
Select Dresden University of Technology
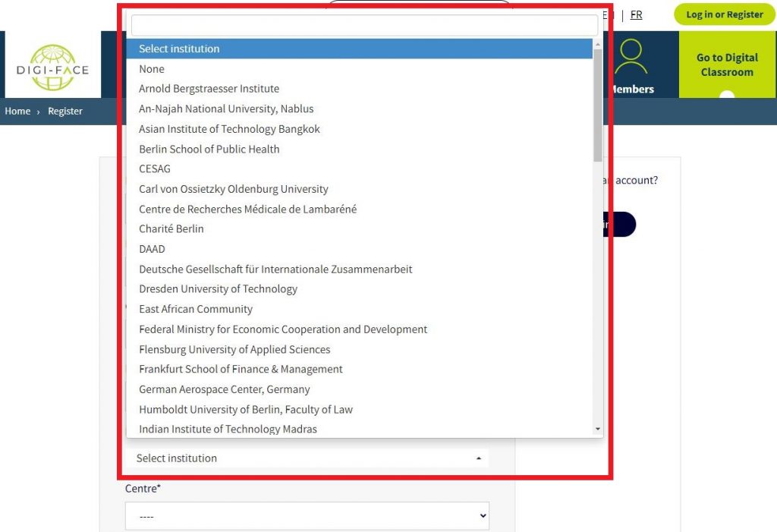[359, 289]
